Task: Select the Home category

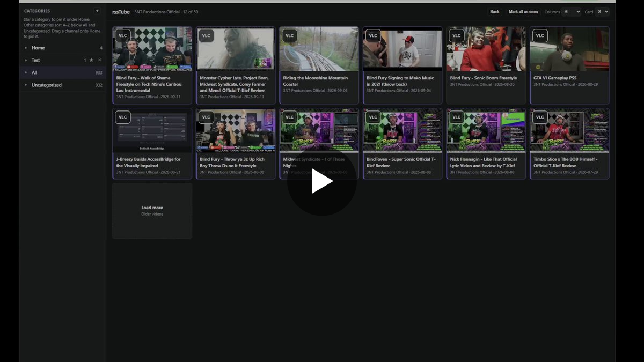Action: tap(63, 48)
